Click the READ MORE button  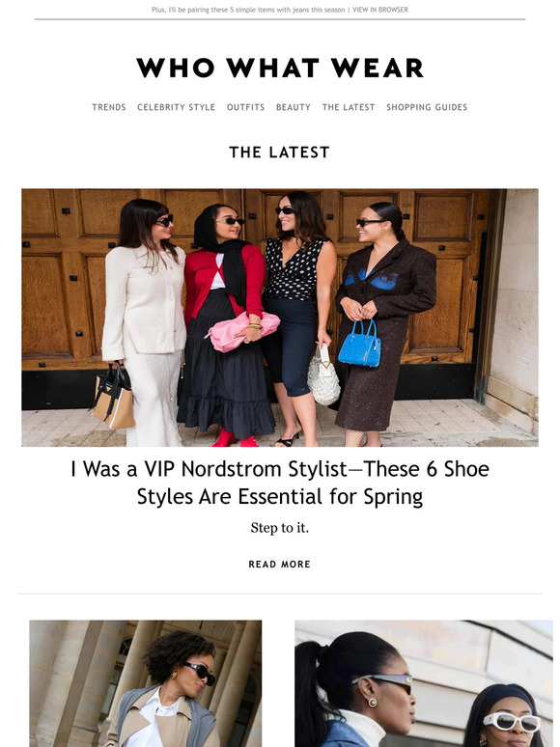(x=280, y=564)
